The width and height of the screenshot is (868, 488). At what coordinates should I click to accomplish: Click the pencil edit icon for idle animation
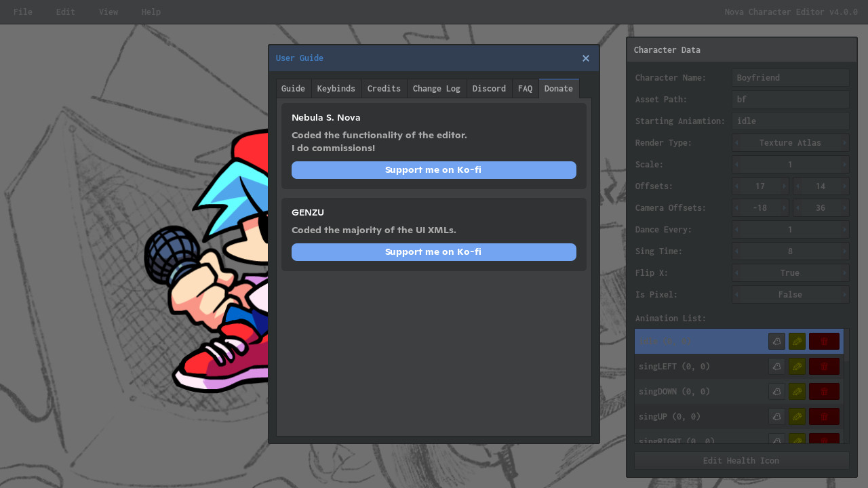(797, 342)
